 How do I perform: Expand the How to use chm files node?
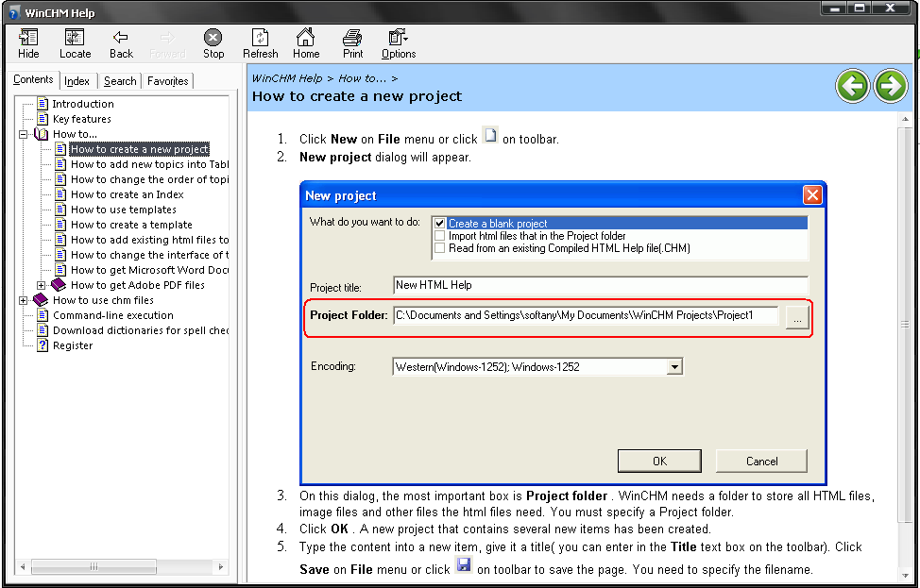[24, 300]
